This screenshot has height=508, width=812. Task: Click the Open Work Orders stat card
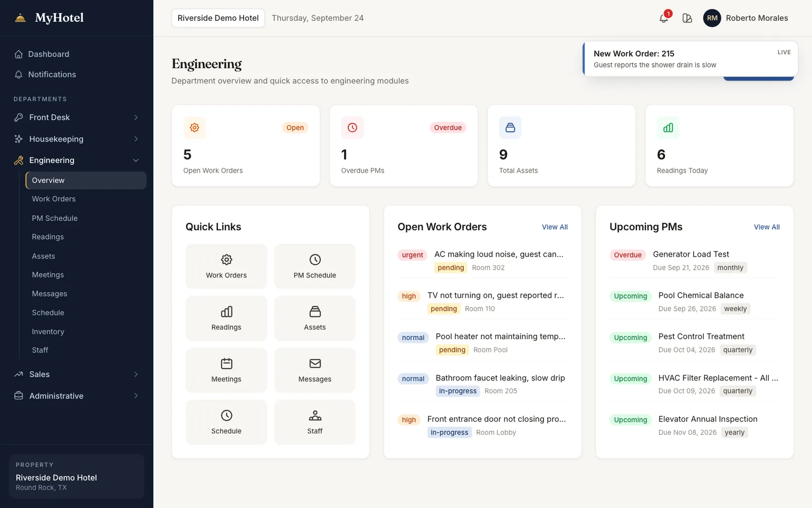coord(246,146)
